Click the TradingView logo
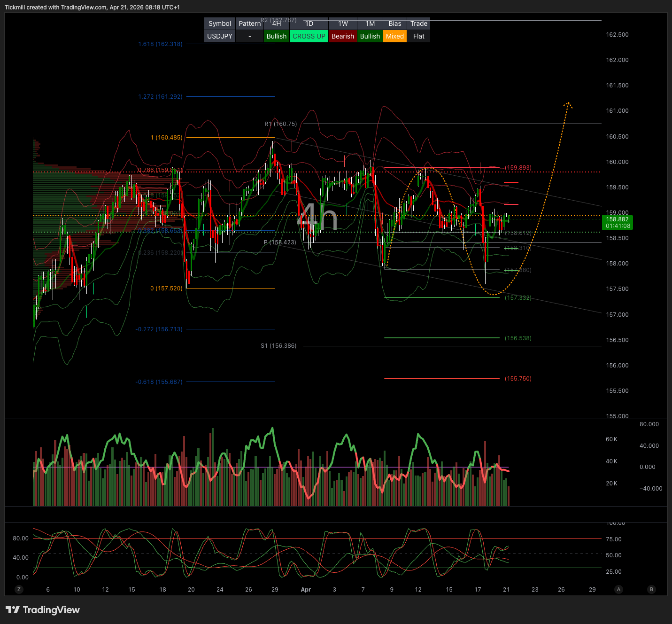This screenshot has width=672, height=624. click(43, 610)
